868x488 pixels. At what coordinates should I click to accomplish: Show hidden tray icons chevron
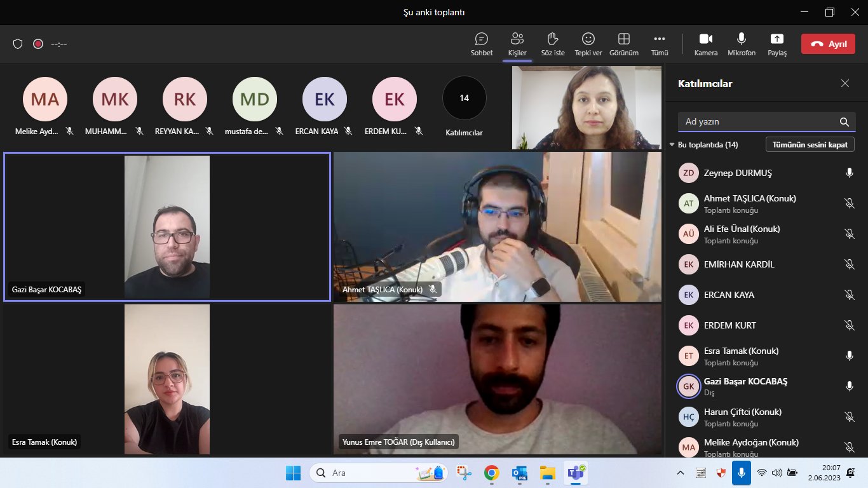681,473
